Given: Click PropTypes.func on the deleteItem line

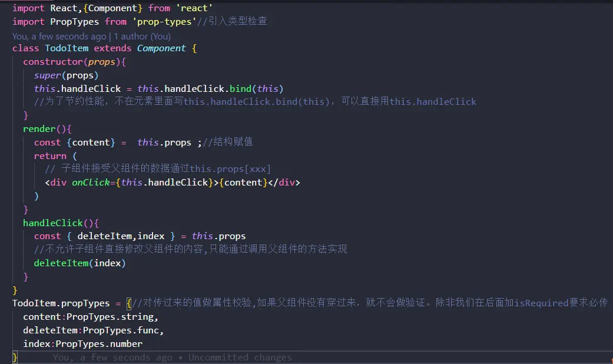Looking at the screenshot, I should coord(120,330).
